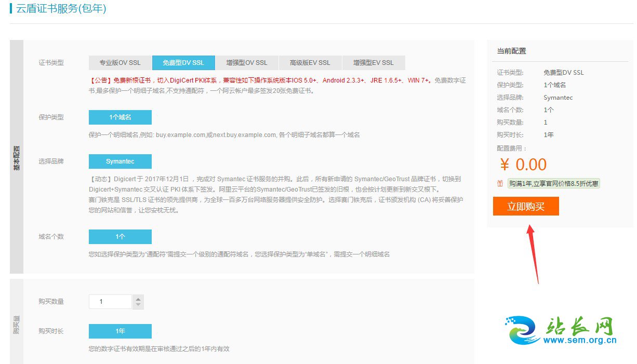Click the 当前配置 panel heading
Image resolution: width=637 pixels, height=364 pixels.
point(511,51)
